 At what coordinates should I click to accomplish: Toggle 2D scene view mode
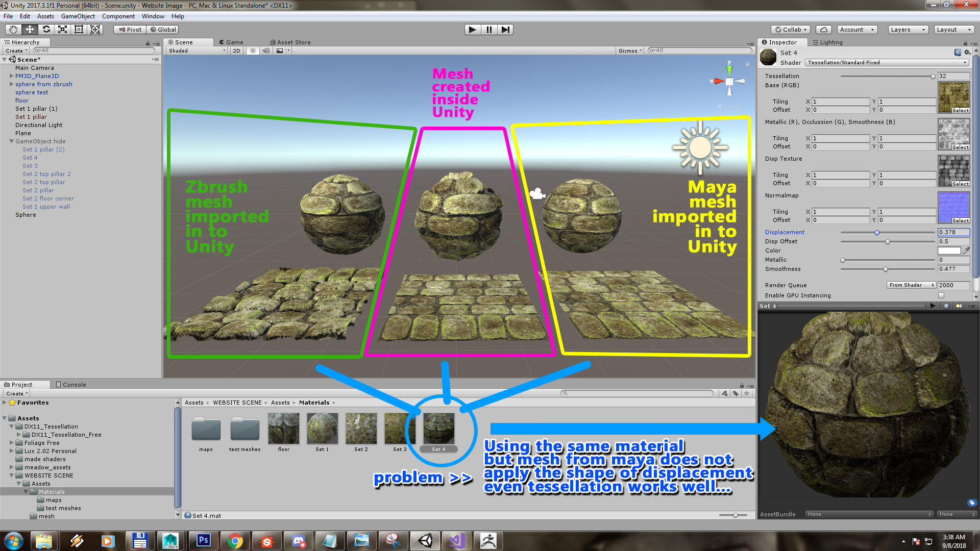point(236,51)
